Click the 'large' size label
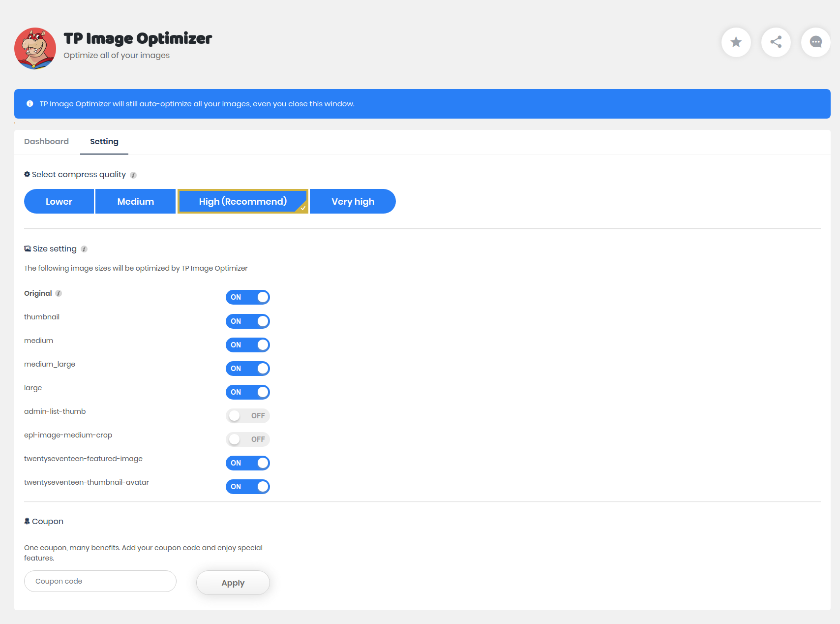This screenshot has width=840, height=624. 33,388
